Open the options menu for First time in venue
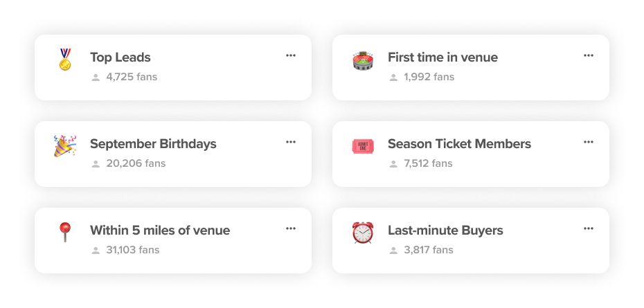 (589, 55)
